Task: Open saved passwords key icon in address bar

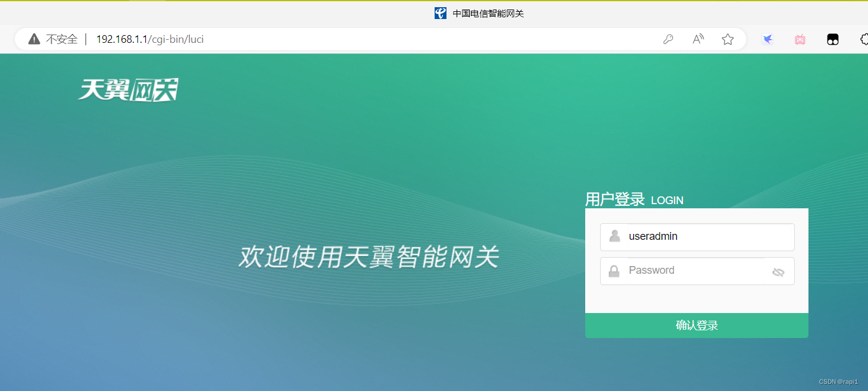Action: click(669, 39)
